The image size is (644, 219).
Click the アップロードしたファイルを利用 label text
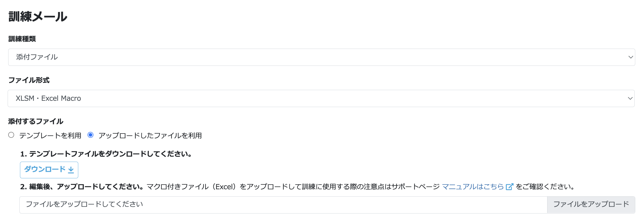[150, 135]
